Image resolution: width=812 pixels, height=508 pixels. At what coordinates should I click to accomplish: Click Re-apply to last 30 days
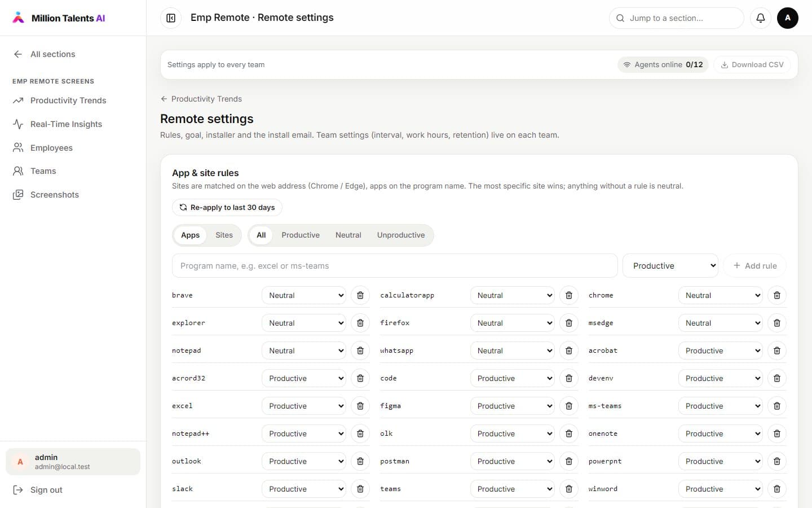pyautogui.click(x=227, y=208)
